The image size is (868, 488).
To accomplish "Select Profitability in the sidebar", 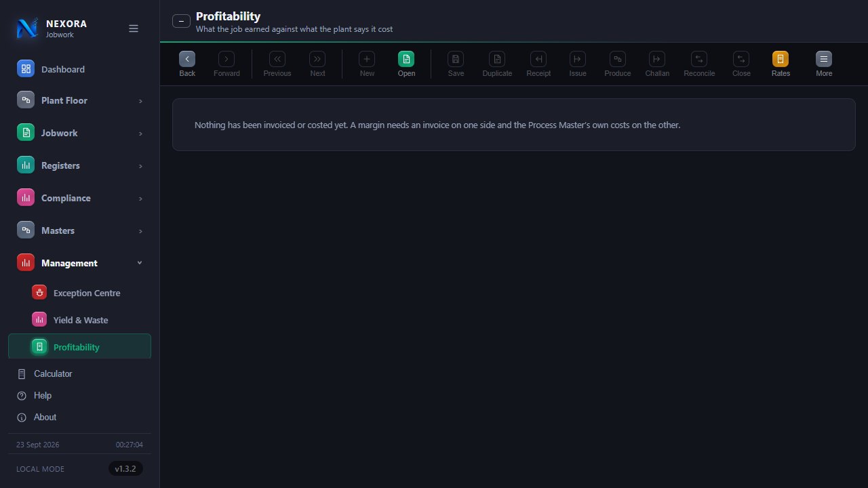I will click(80, 346).
